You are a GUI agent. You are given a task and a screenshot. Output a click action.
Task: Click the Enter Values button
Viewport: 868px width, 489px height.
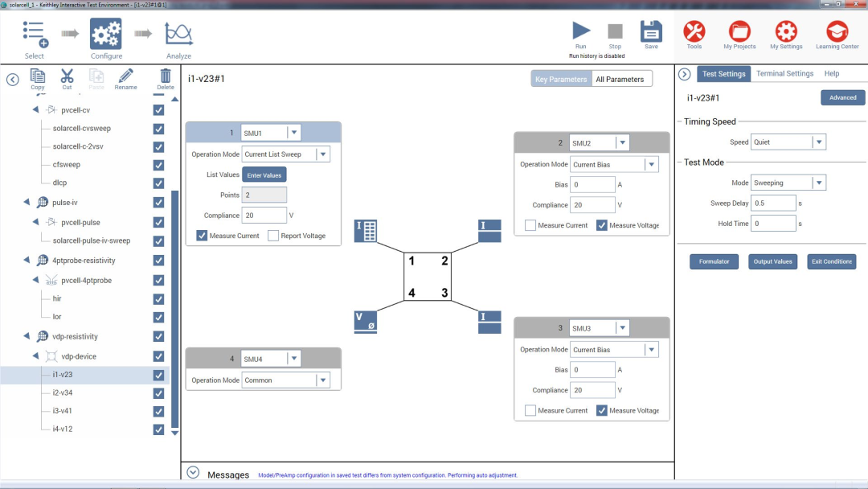click(x=264, y=175)
